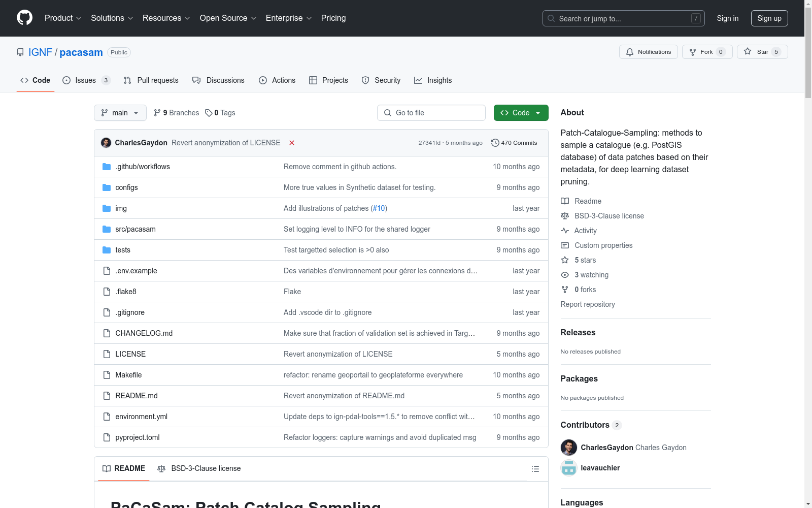
Task: Click the fork icon beside 0 forks
Action: (565, 290)
